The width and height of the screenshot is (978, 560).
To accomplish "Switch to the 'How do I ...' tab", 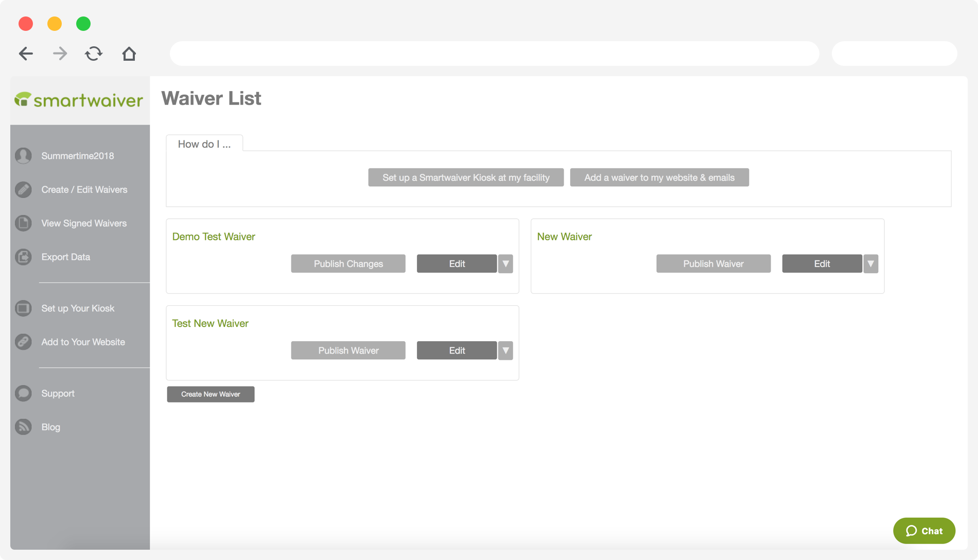I will point(204,144).
